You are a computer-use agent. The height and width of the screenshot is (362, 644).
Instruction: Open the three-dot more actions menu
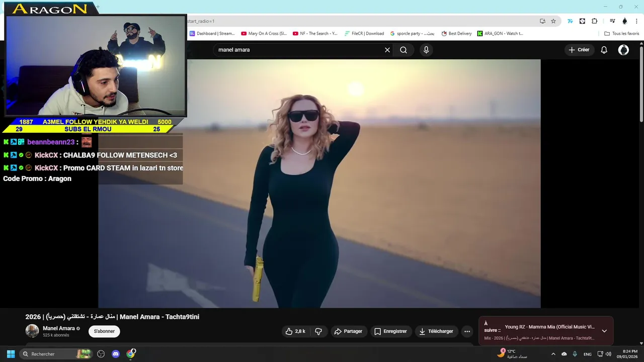(467, 331)
